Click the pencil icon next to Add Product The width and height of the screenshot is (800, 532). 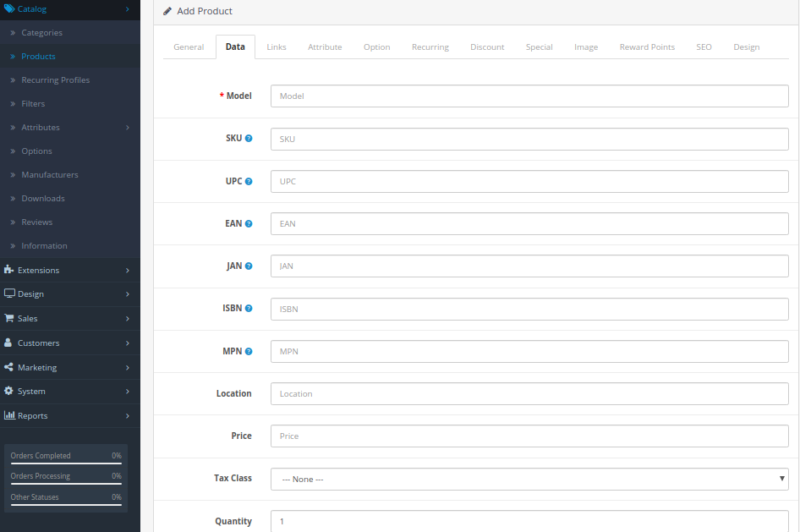pos(166,11)
